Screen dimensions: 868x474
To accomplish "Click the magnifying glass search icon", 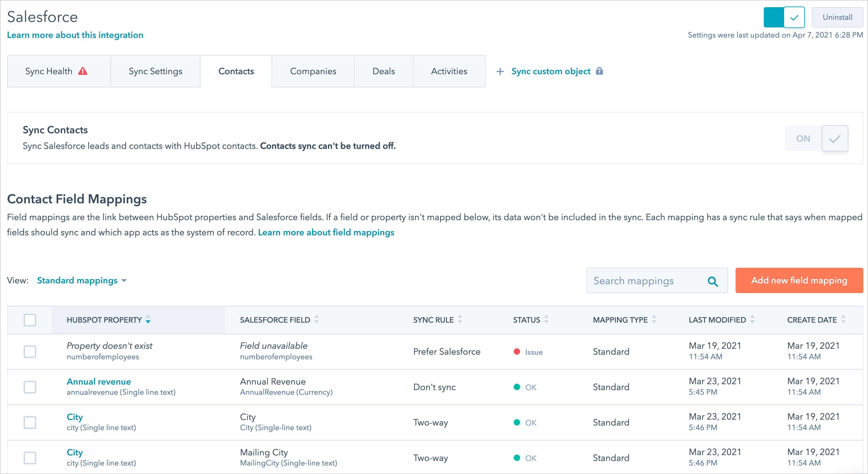I will (713, 281).
